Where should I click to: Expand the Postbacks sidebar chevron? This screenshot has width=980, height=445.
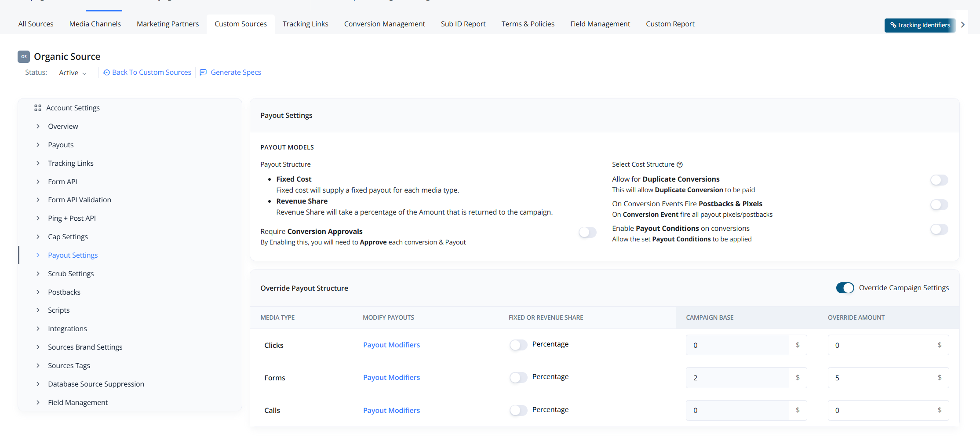[38, 292]
